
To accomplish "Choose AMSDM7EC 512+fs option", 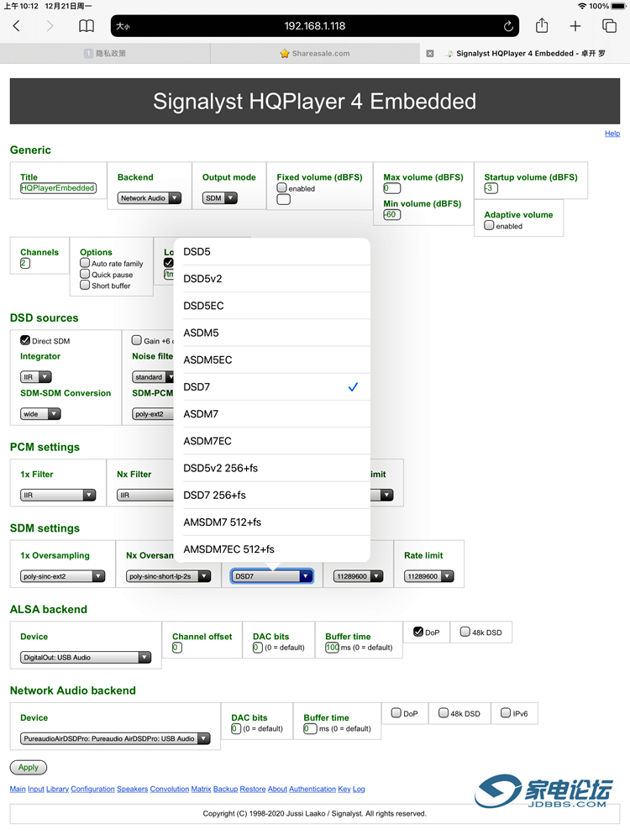I will point(272,549).
